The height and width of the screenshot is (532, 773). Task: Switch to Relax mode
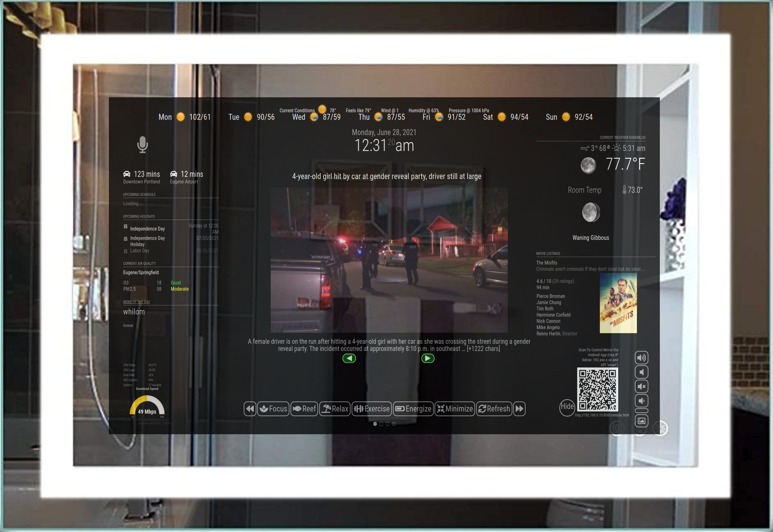(x=335, y=409)
